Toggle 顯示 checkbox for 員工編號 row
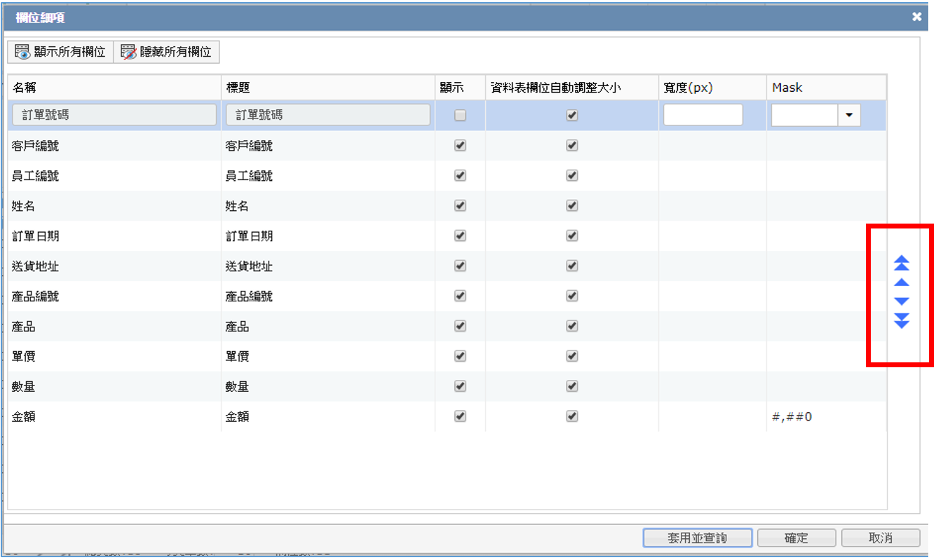 pyautogui.click(x=460, y=176)
